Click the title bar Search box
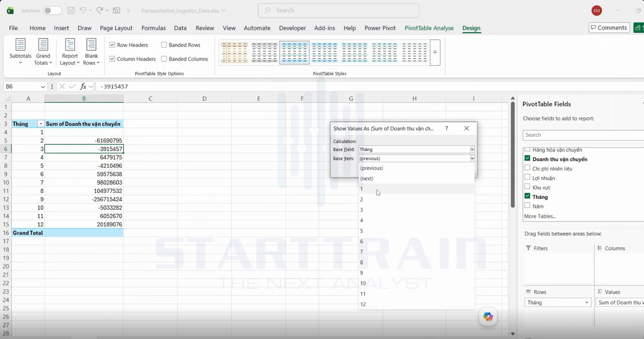 (338, 10)
